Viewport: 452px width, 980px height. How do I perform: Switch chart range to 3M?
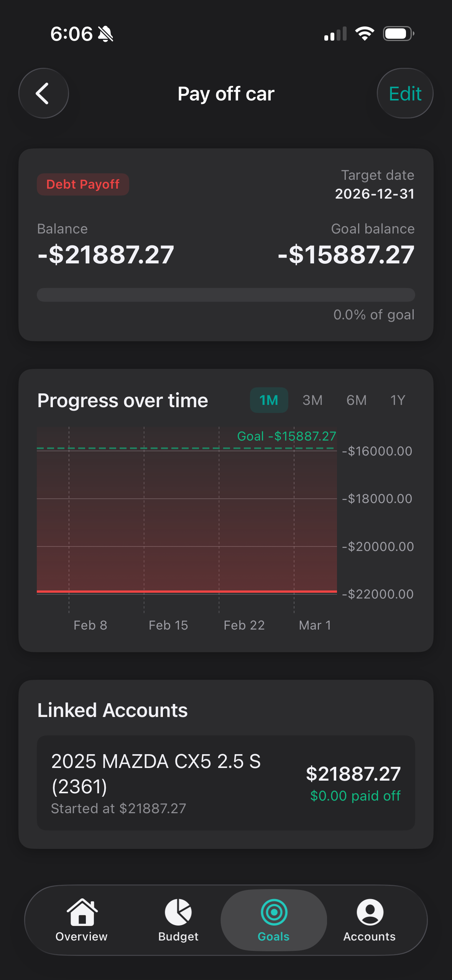pos(312,400)
